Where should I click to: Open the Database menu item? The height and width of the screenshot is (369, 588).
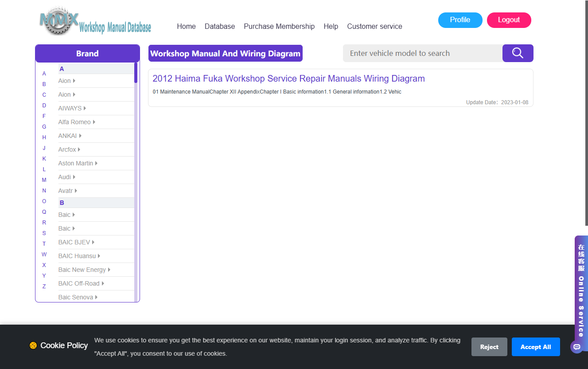click(220, 26)
